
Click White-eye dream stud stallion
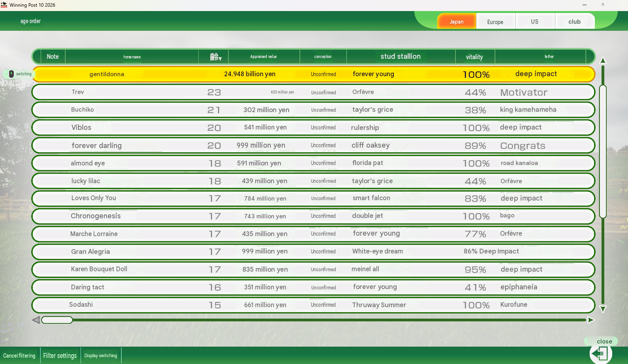378,251
